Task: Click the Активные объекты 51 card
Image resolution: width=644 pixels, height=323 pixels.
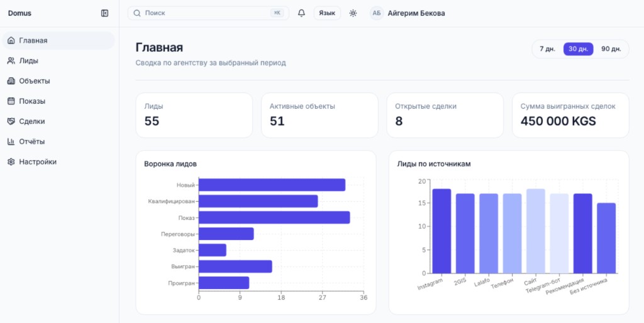Action: click(319, 116)
